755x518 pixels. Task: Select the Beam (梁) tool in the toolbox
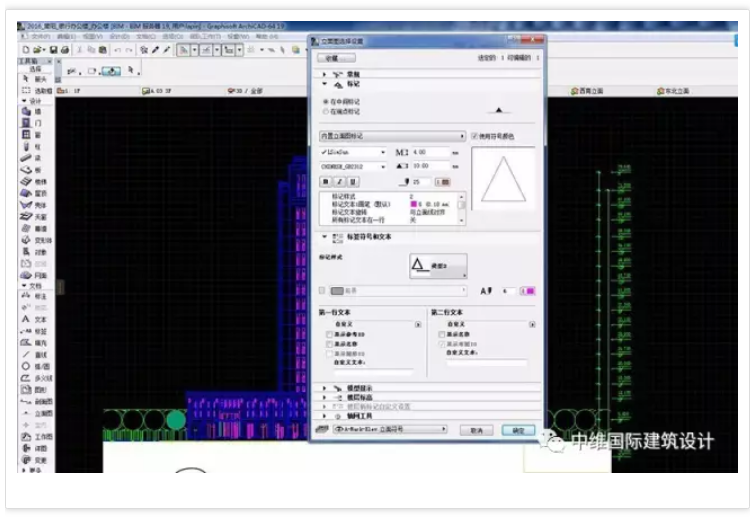pyautogui.click(x=32, y=158)
